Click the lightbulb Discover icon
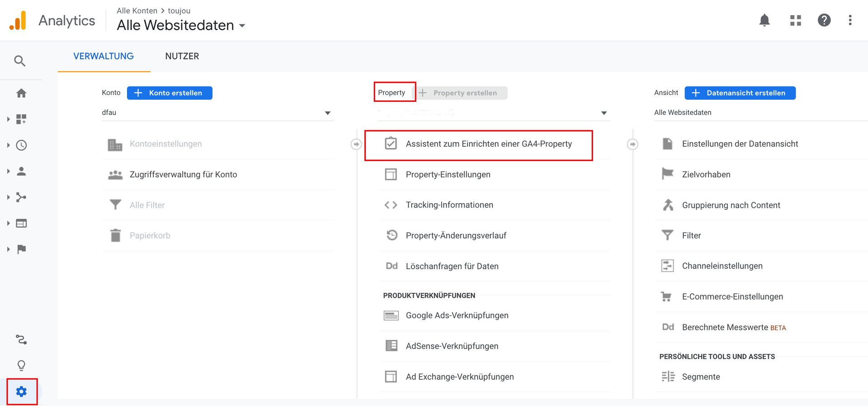 pos(21,365)
